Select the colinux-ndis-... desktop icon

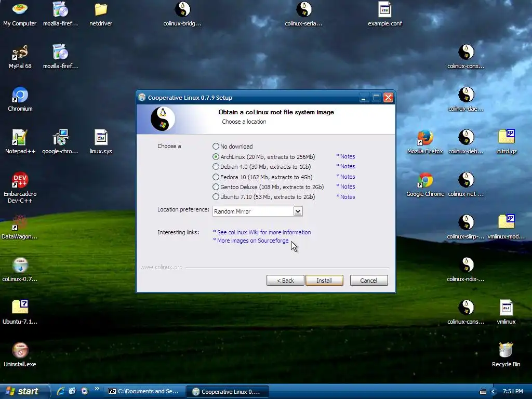(x=466, y=270)
